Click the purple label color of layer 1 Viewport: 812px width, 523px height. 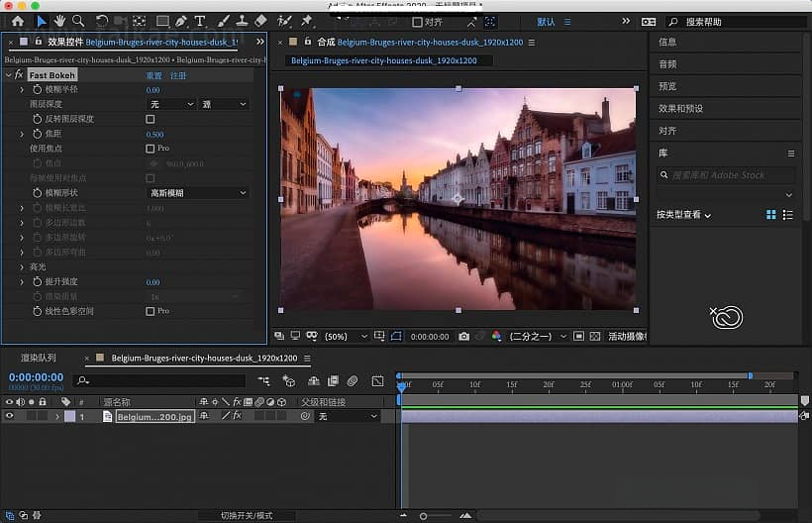(70, 416)
